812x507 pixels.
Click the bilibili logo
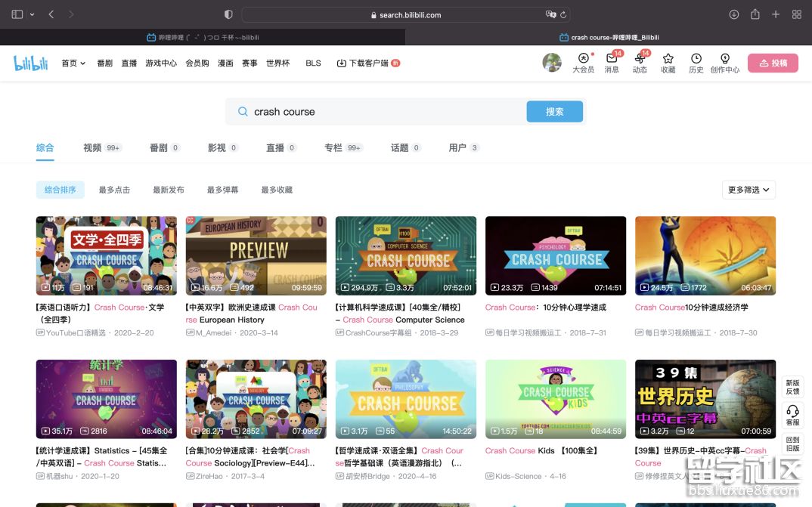click(x=30, y=63)
